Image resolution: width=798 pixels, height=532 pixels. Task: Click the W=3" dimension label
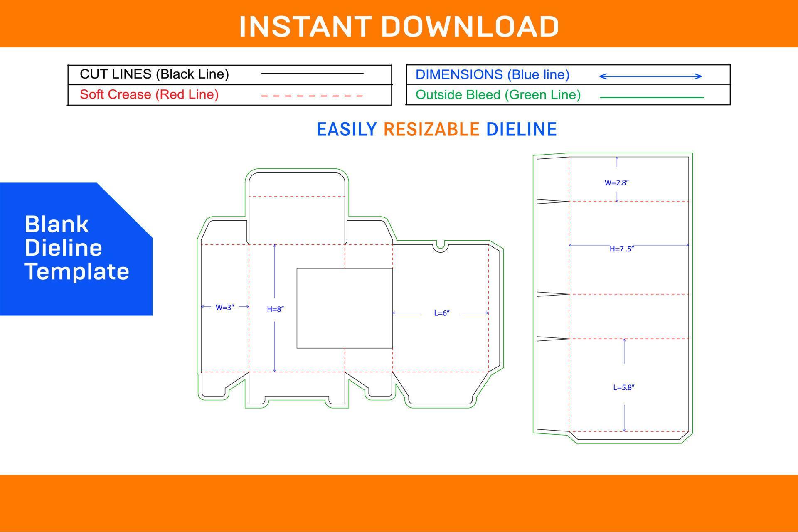click(x=225, y=308)
